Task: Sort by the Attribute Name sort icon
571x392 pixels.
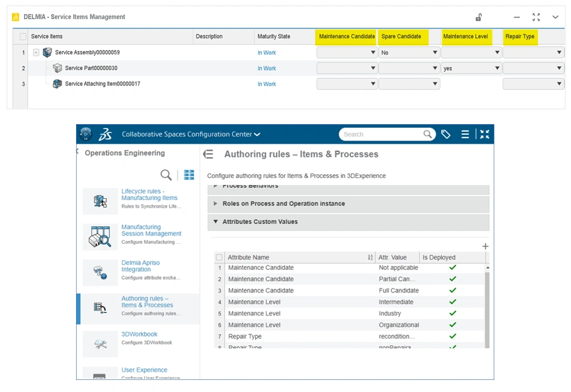Action: point(370,257)
